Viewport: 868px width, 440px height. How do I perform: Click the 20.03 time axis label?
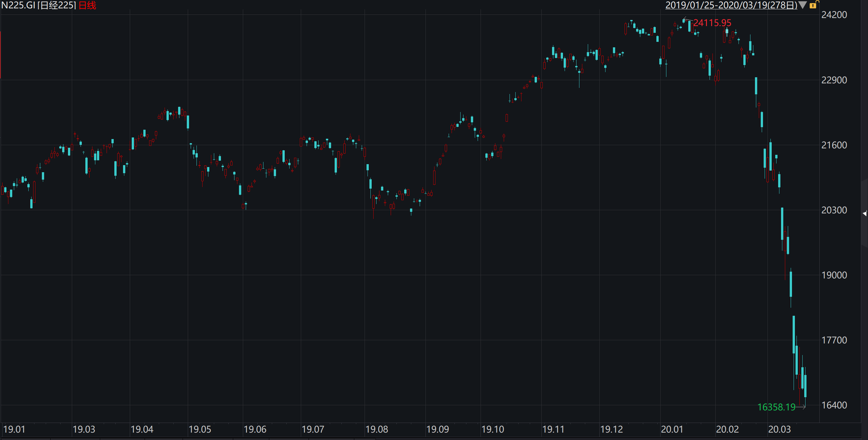coord(779,429)
